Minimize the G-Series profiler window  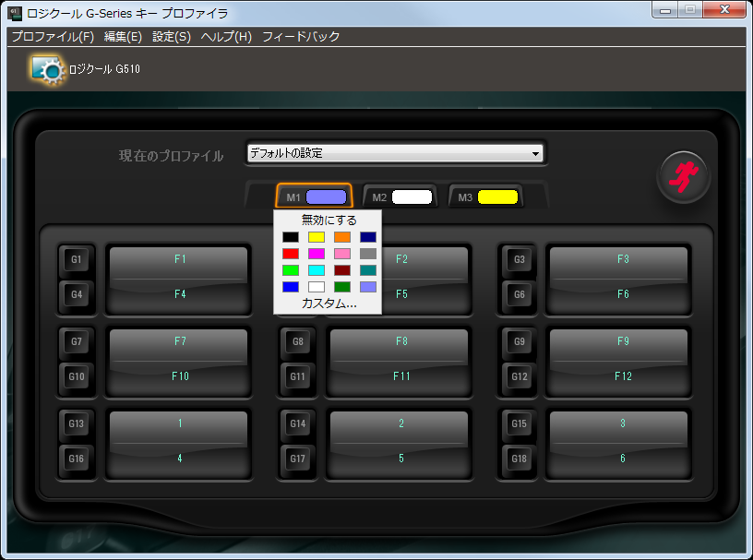[665, 9]
